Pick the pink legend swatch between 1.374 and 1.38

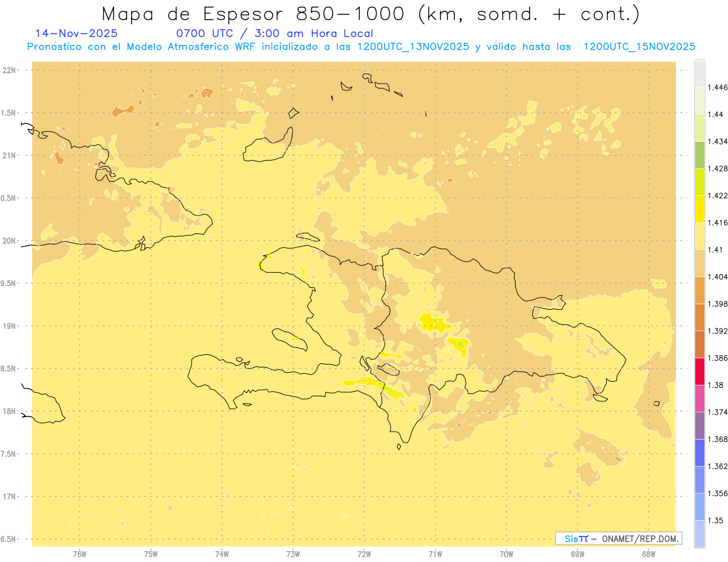tap(699, 399)
